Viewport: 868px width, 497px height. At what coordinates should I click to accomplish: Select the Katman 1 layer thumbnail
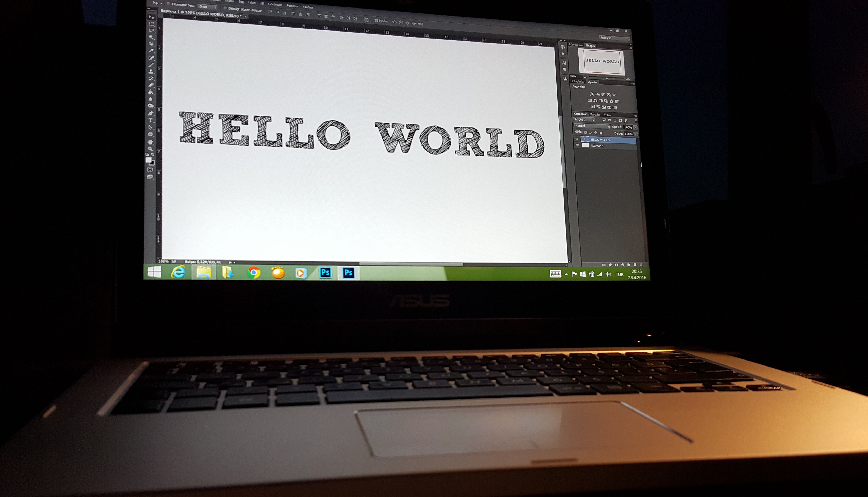click(x=586, y=145)
